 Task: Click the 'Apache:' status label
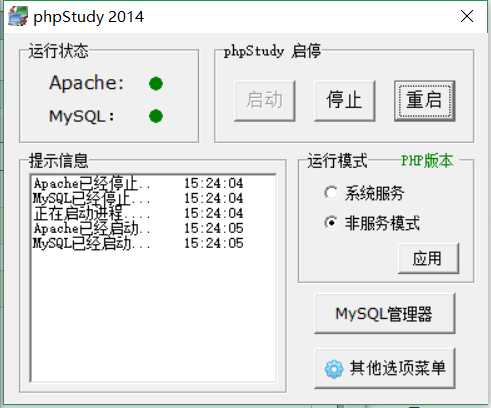tap(86, 83)
